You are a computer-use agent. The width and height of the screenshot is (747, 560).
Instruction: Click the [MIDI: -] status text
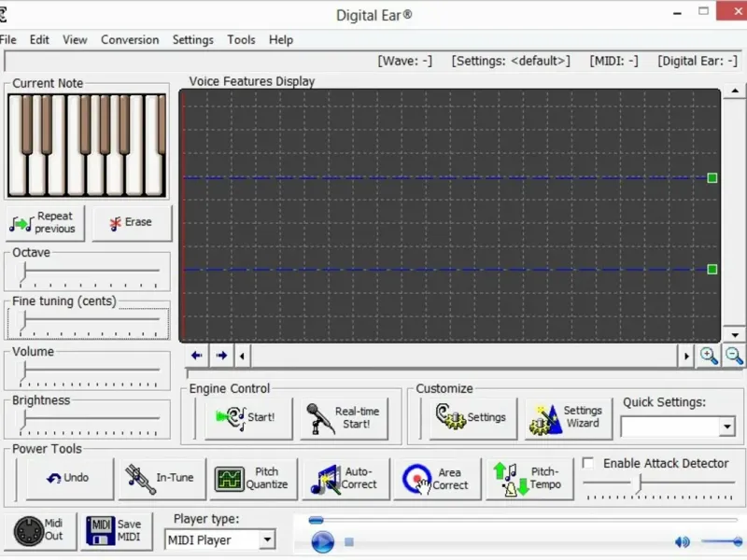pyautogui.click(x=613, y=61)
